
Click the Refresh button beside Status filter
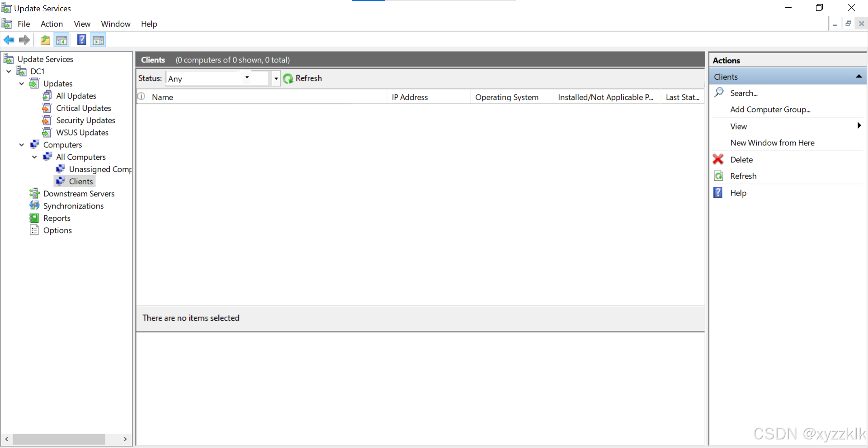pos(302,78)
